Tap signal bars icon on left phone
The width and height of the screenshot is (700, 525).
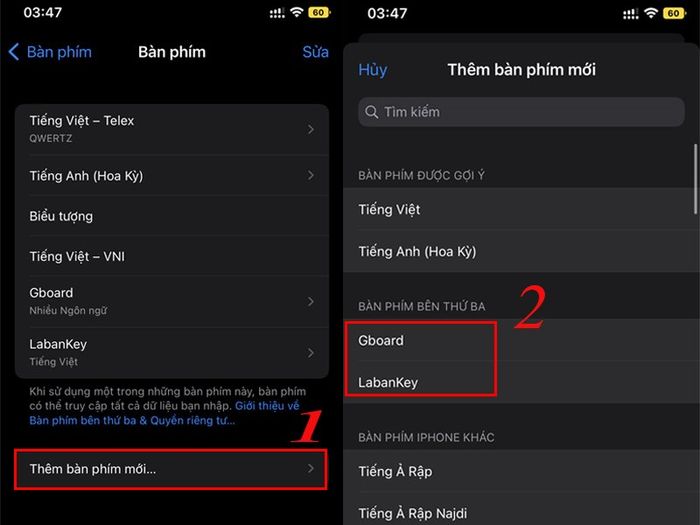point(277,13)
